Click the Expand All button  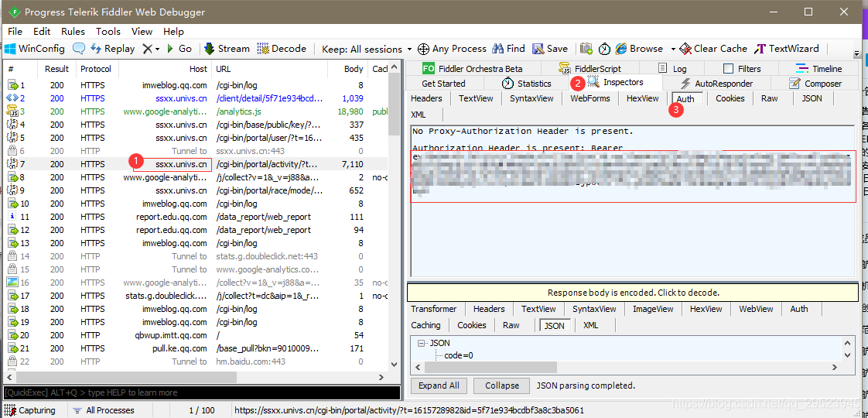pyautogui.click(x=439, y=385)
